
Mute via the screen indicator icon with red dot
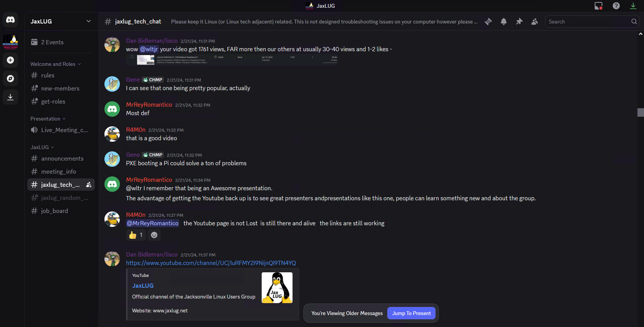click(x=599, y=6)
